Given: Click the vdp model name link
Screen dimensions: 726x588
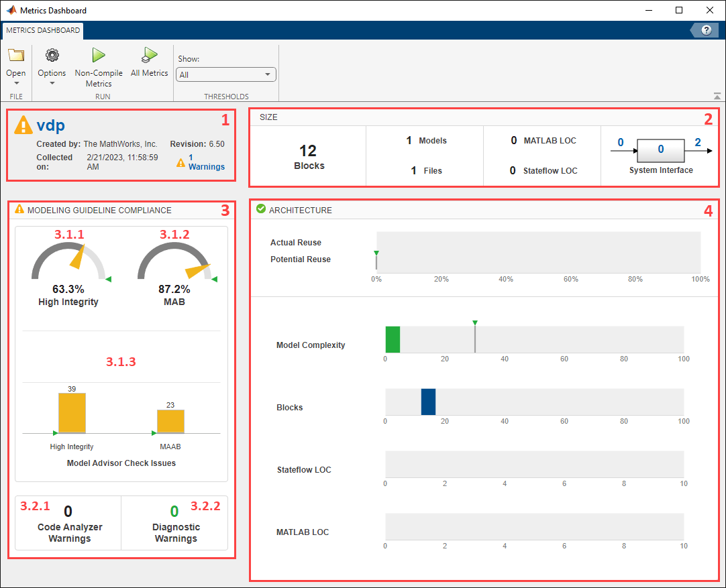Looking at the screenshot, I should [x=51, y=125].
